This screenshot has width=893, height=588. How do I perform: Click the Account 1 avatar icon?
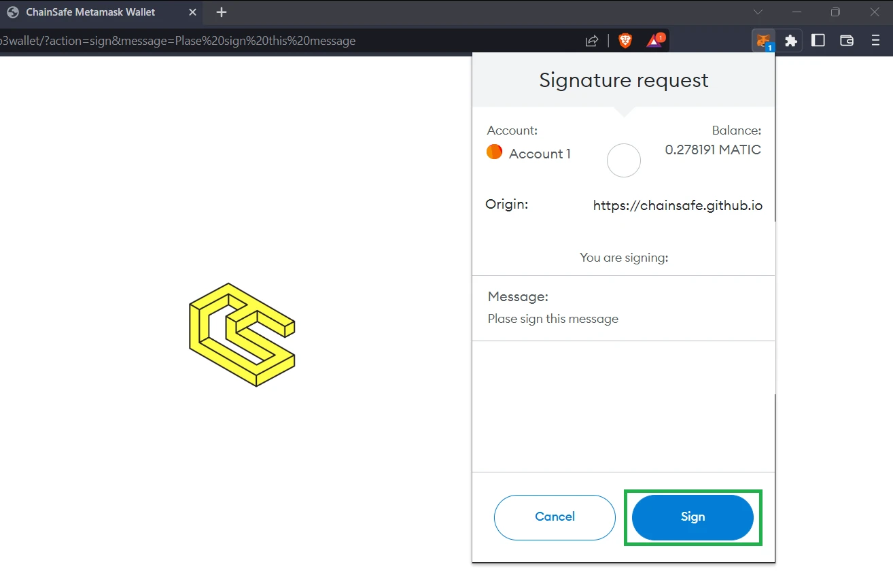tap(494, 152)
